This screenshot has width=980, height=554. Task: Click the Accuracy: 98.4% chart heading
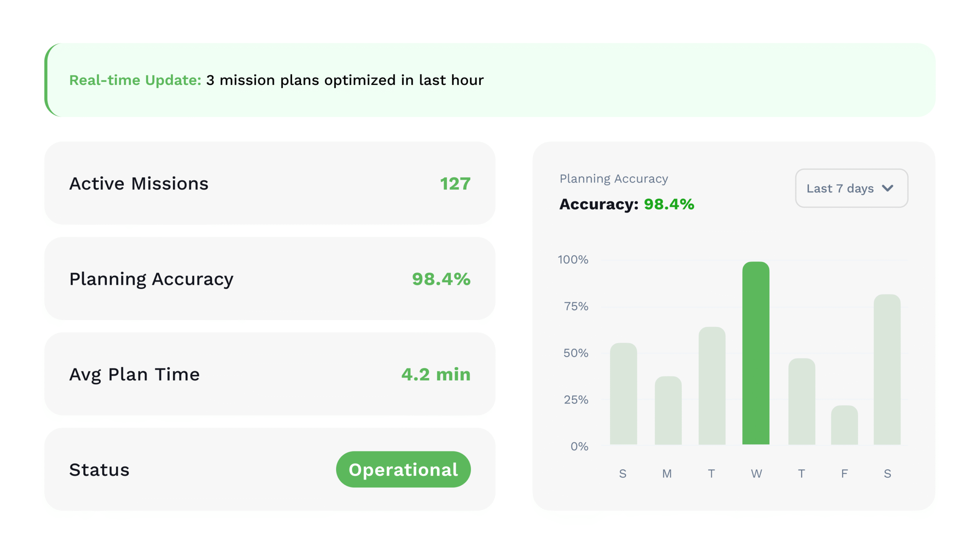tap(626, 204)
